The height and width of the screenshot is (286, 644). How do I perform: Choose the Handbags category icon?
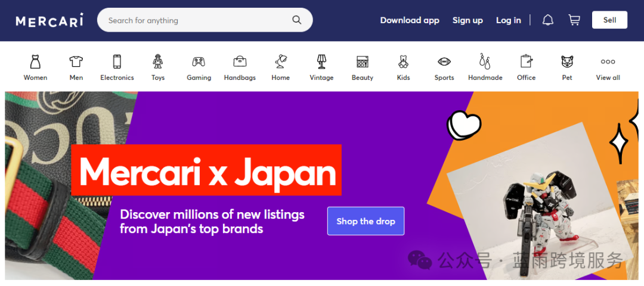click(240, 62)
